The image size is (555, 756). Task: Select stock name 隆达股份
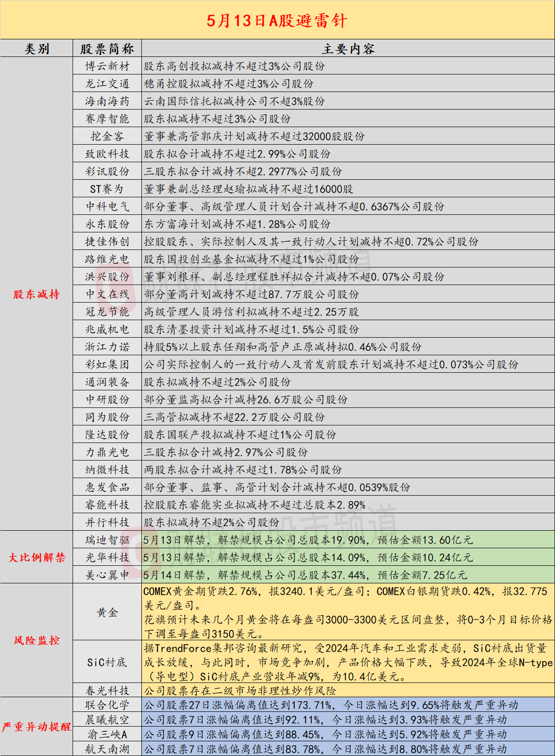pos(107,434)
